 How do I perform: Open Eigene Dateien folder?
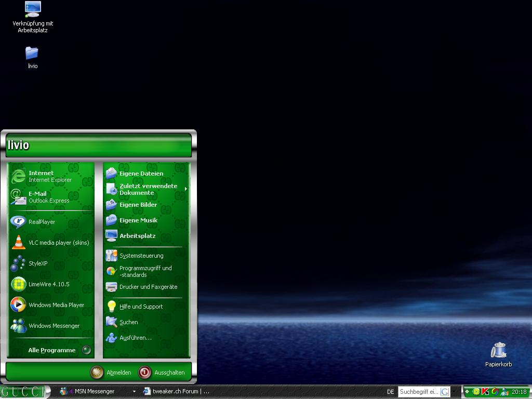141,174
